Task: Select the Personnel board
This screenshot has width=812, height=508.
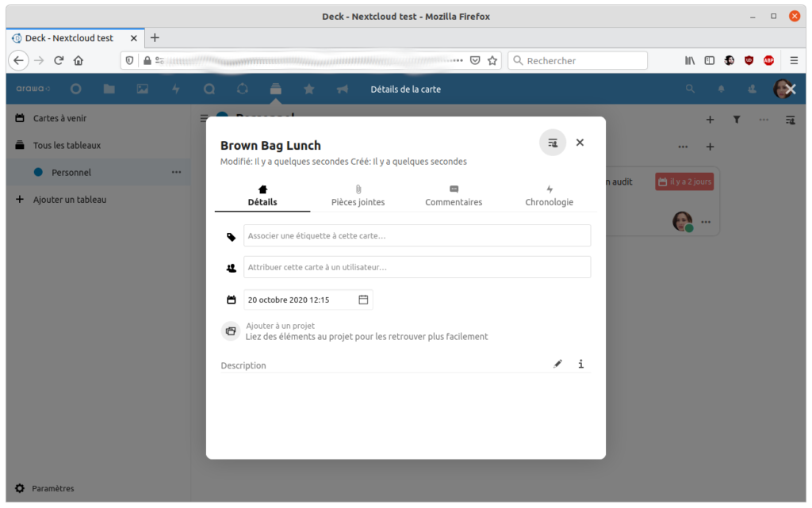Action: coord(71,172)
